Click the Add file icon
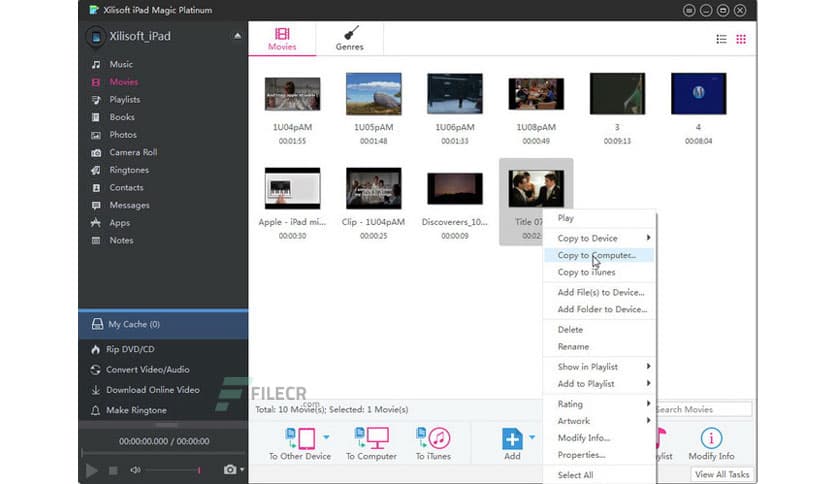 tap(512, 439)
